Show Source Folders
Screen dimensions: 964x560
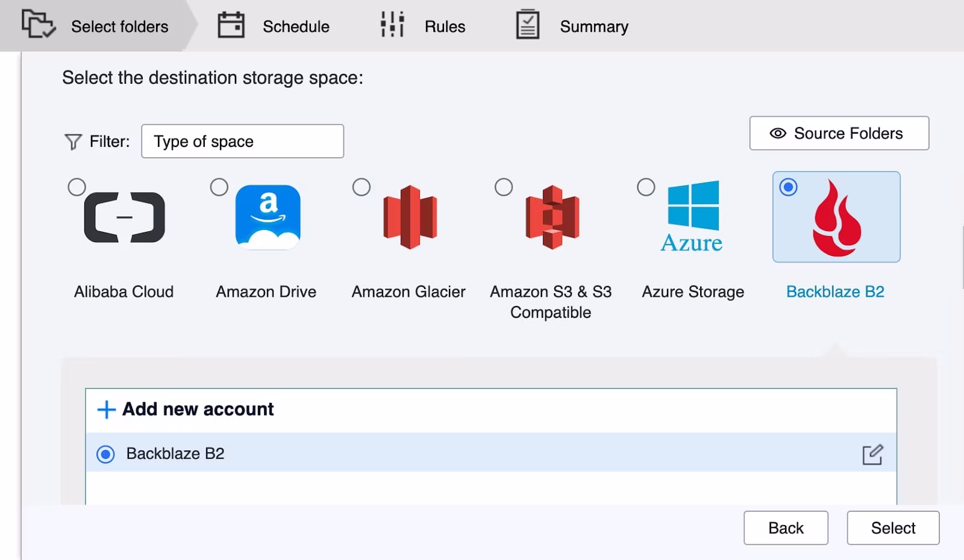tap(839, 133)
